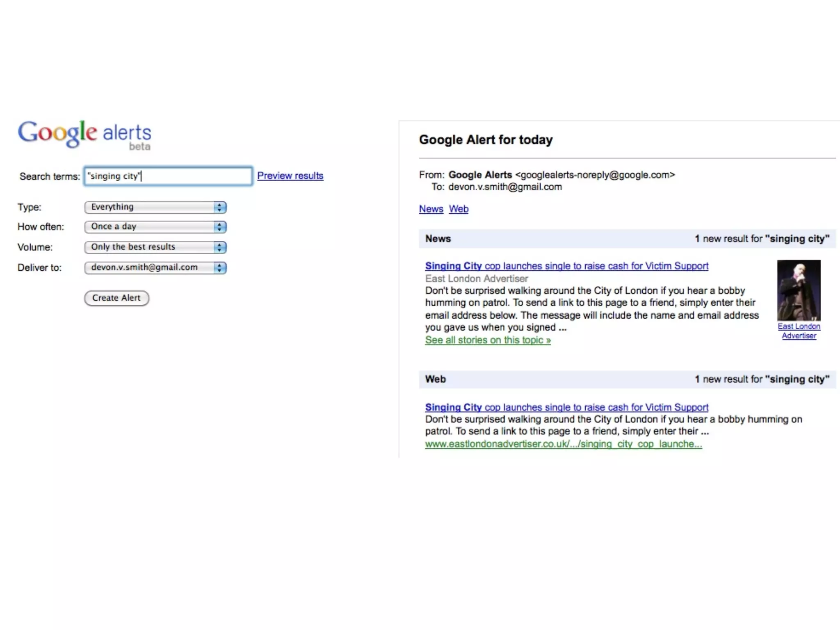This screenshot has height=630, width=840.
Task: Click the singing cop news thumbnail
Action: (x=799, y=290)
